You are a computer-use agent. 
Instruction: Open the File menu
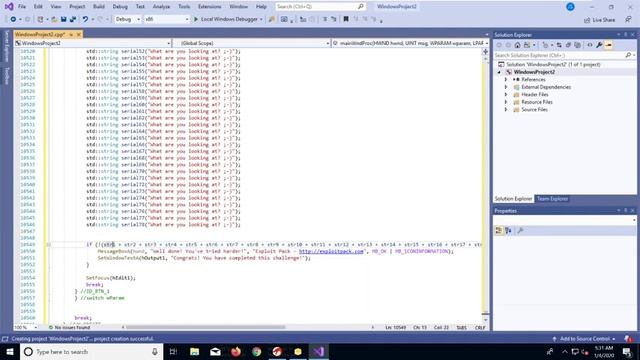22,7
